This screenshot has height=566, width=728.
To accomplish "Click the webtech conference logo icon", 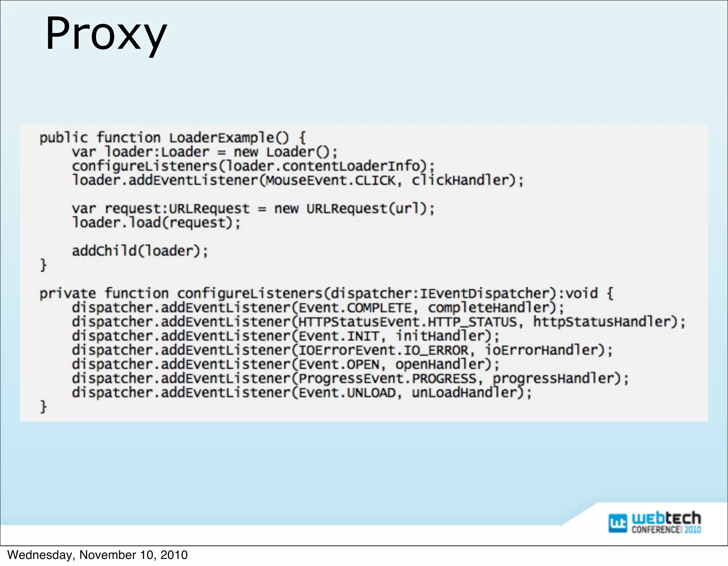I will tap(617, 523).
